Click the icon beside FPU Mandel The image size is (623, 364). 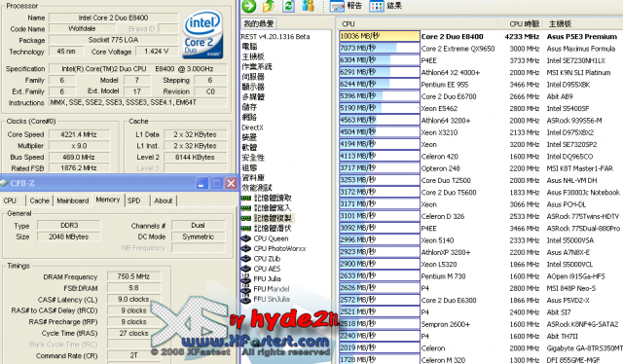(246, 289)
